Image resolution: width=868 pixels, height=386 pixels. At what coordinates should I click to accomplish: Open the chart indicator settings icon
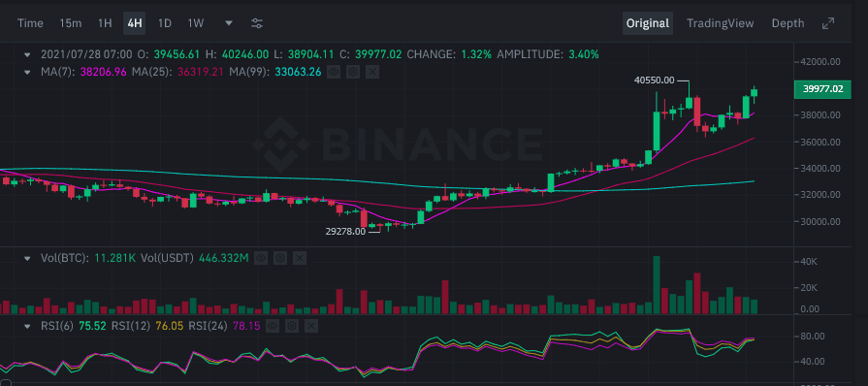click(x=257, y=23)
